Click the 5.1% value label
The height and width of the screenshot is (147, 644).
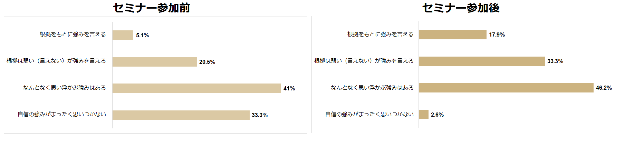pos(142,35)
